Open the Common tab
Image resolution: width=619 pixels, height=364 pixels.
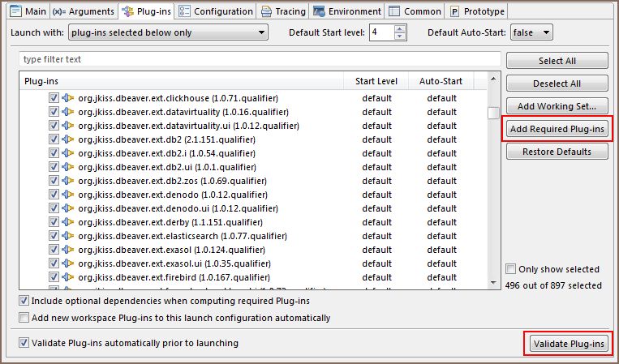point(415,11)
